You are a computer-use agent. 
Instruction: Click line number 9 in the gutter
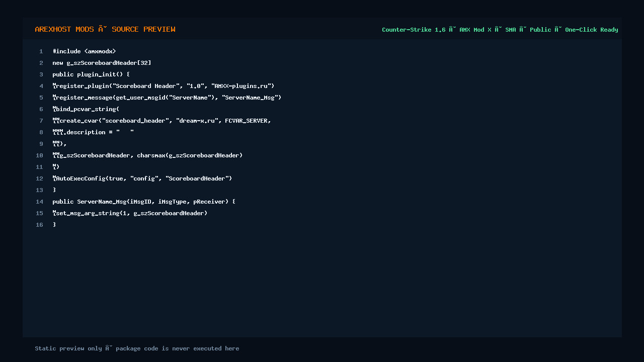click(41, 144)
